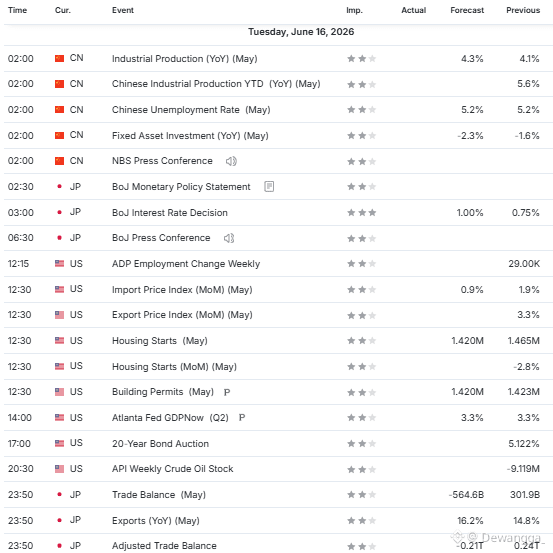Viewport: 553px width, 553px height.
Task: Click the speaker icon beside BoJ Press Conference
Action: [229, 238]
